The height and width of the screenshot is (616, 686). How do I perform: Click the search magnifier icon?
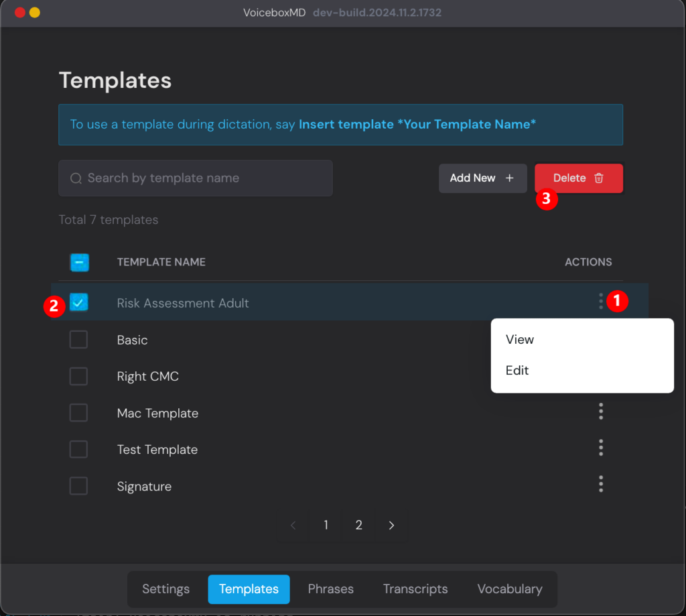click(76, 178)
